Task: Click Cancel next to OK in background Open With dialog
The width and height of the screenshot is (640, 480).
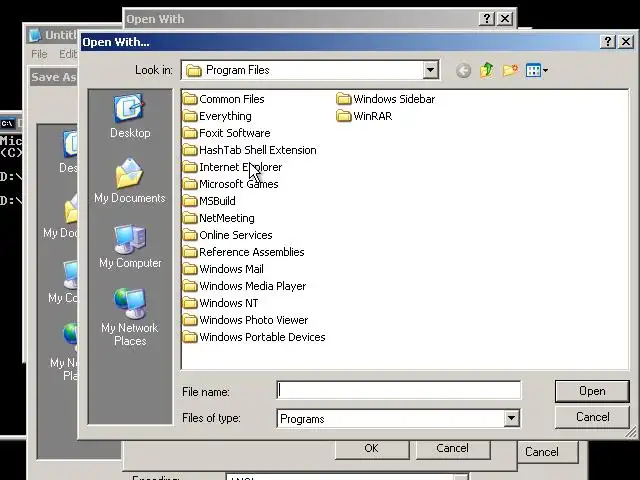Action: click(453, 449)
